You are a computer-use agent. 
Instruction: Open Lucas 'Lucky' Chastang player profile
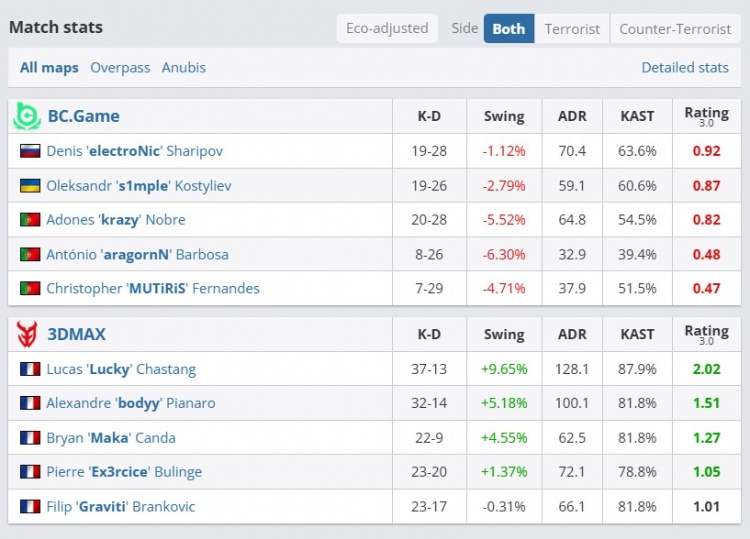tap(121, 369)
